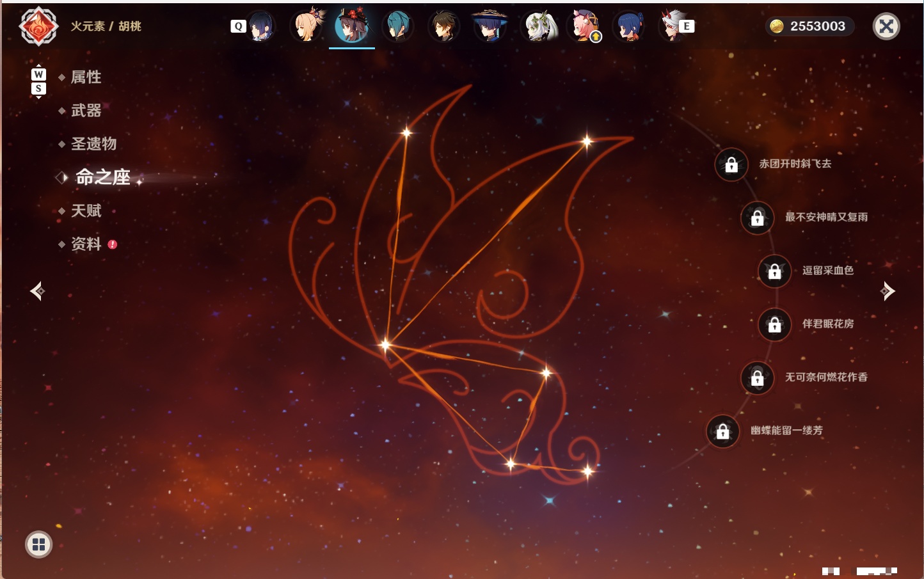
Task: Open the 天赋 talents section
Action: 86,210
